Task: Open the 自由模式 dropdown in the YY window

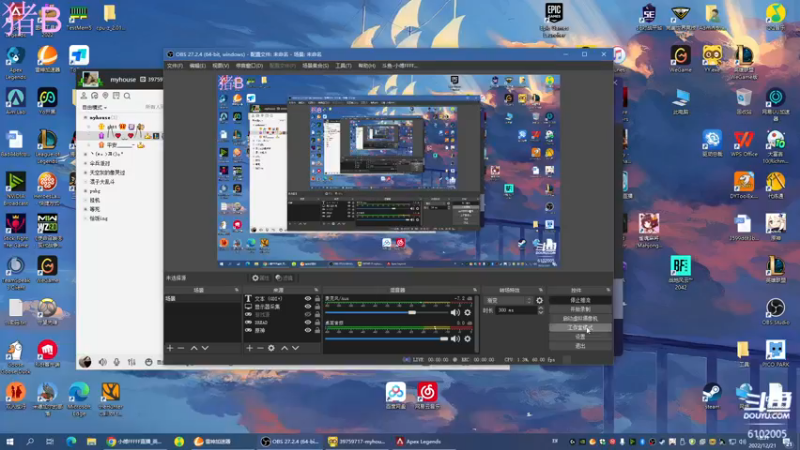Action: pyautogui.click(x=94, y=108)
